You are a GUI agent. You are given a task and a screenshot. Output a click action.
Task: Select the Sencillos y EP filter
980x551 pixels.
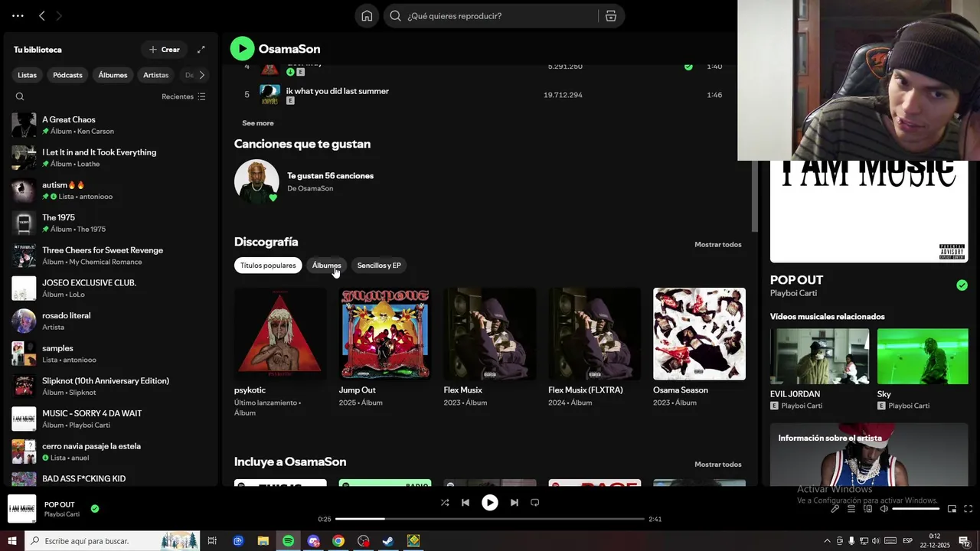[379, 266]
